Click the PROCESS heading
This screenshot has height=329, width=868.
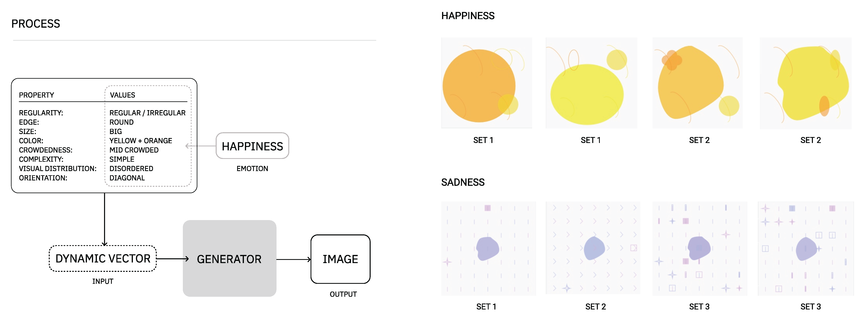tap(36, 24)
